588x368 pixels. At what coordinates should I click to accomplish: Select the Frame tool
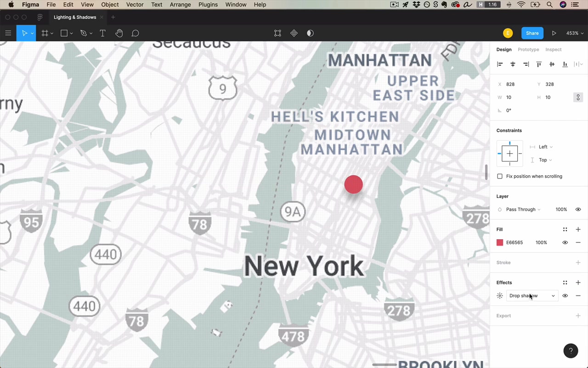click(x=45, y=33)
